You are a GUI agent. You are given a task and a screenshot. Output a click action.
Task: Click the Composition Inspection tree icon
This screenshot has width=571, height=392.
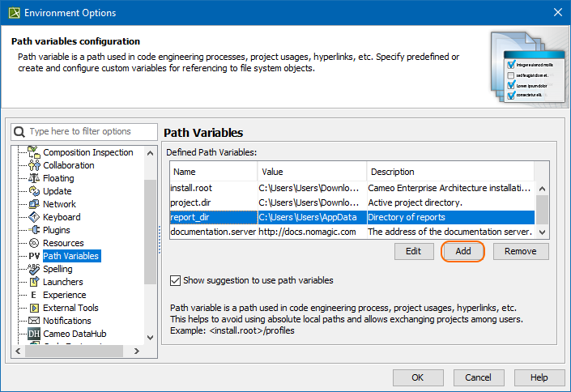34,152
